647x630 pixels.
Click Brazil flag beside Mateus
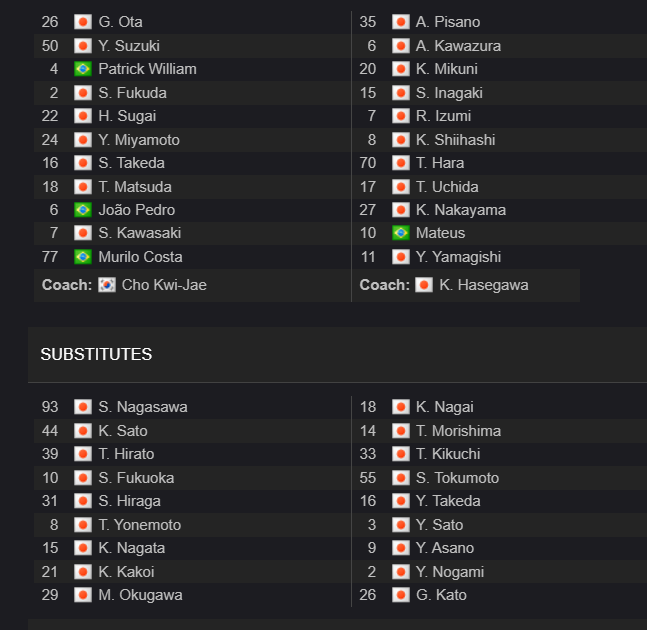click(x=400, y=233)
